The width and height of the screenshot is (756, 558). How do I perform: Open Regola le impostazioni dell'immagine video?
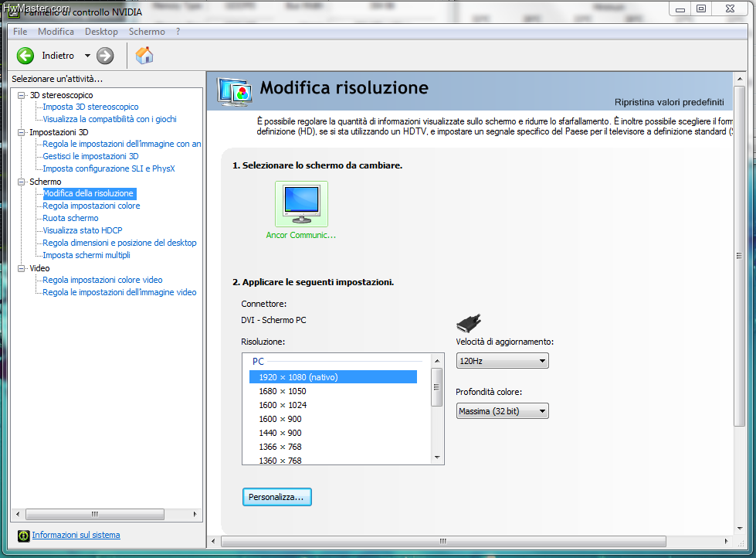120,292
